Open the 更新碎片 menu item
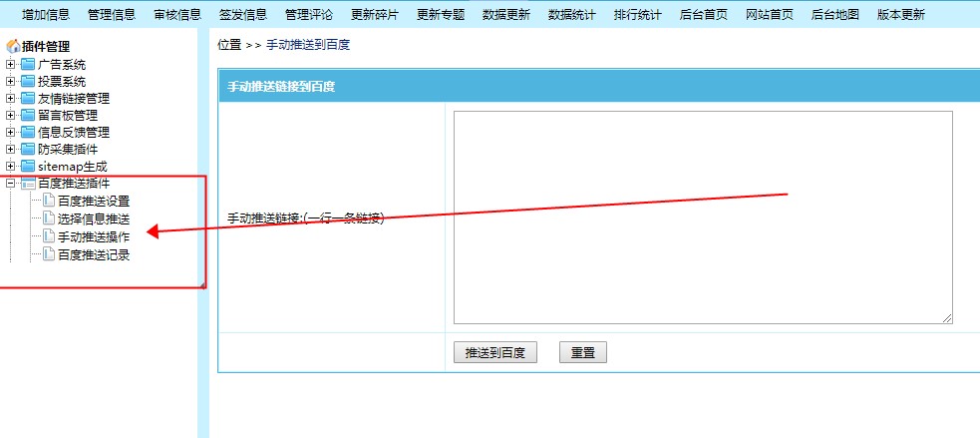Screen dimensions: 980x438 (375, 15)
